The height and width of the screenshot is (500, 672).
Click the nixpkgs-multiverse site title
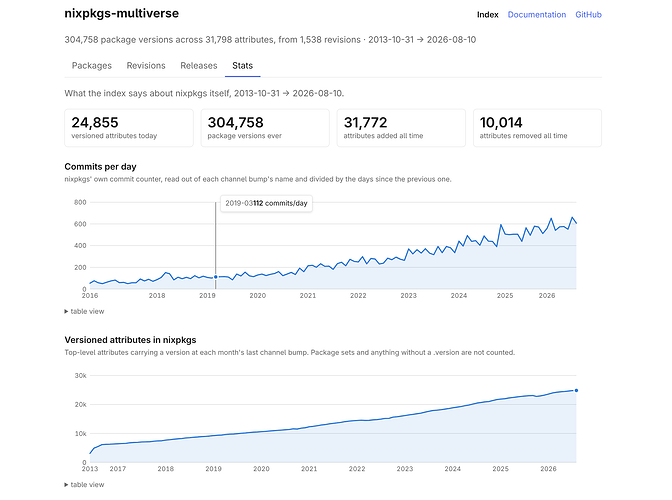tap(122, 13)
